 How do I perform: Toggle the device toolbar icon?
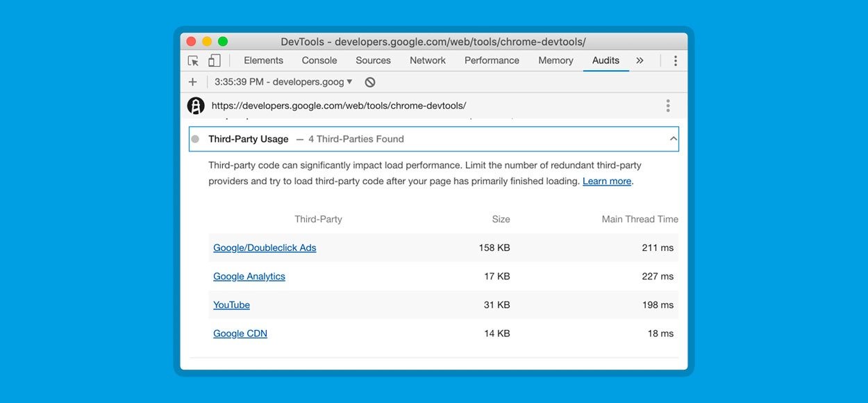(215, 60)
